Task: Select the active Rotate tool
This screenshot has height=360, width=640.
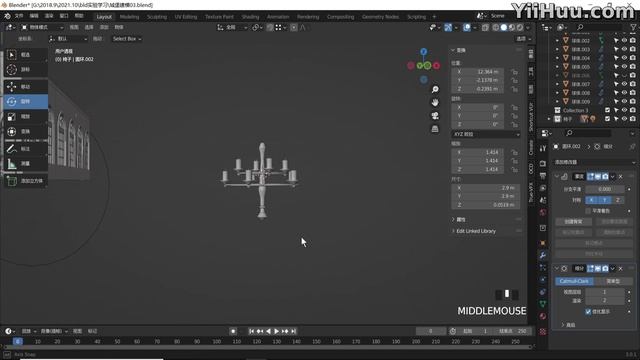Action: point(25,101)
